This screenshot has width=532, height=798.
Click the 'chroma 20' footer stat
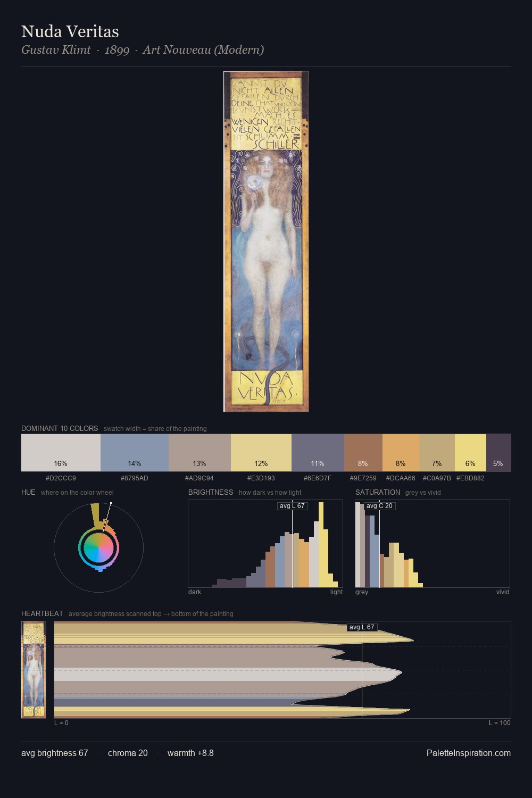point(128,753)
